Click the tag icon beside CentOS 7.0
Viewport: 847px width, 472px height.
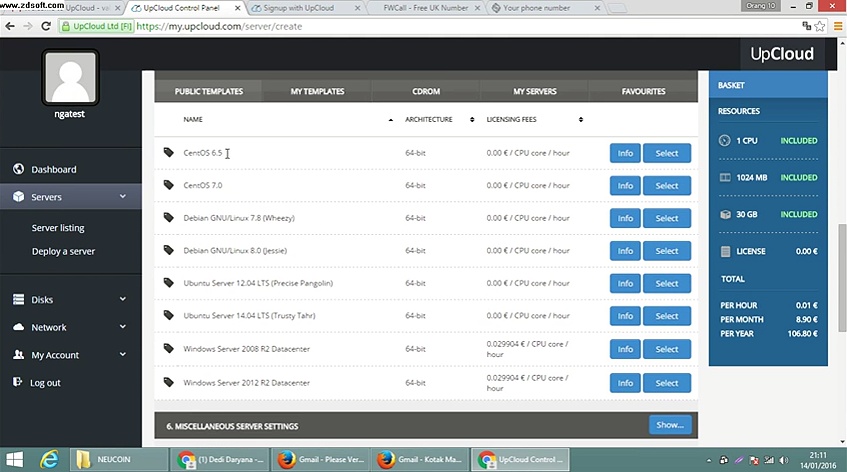[x=169, y=185]
